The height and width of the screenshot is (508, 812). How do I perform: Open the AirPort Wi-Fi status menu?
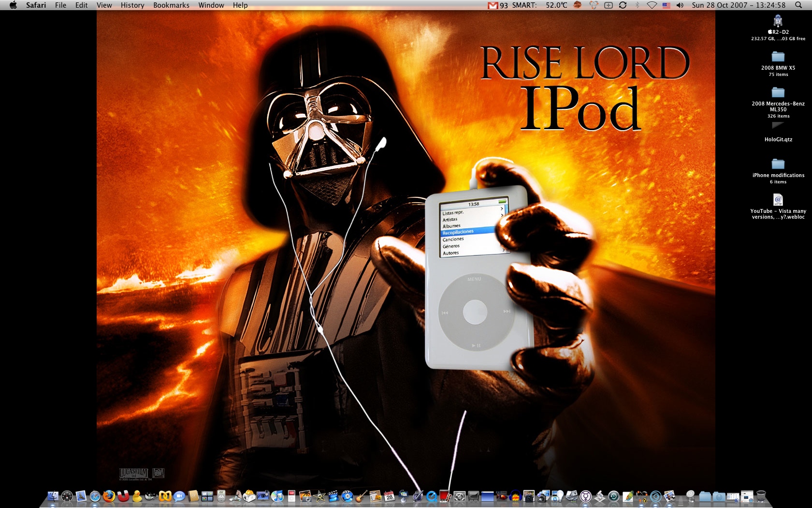652,5
